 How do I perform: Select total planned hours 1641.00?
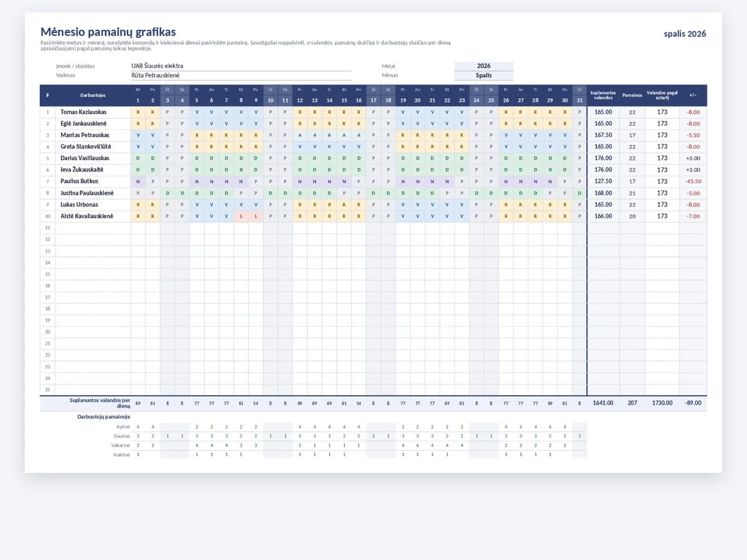[x=603, y=403]
